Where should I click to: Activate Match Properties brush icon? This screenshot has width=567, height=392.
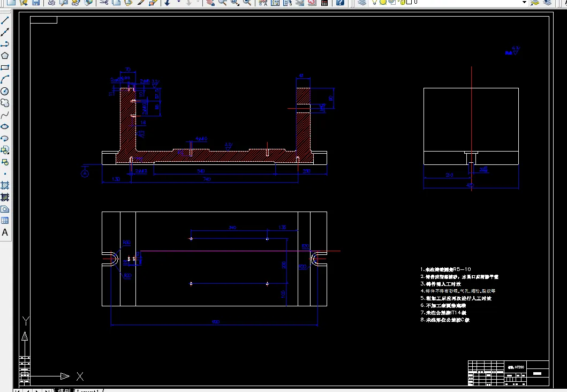[x=140, y=2]
